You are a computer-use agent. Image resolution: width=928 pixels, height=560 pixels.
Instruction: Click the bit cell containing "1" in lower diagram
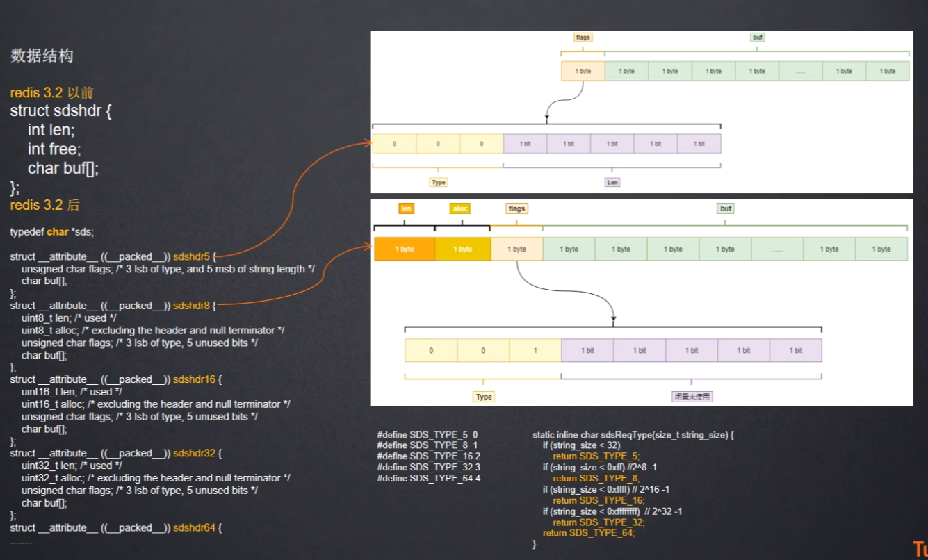pyautogui.click(x=535, y=350)
